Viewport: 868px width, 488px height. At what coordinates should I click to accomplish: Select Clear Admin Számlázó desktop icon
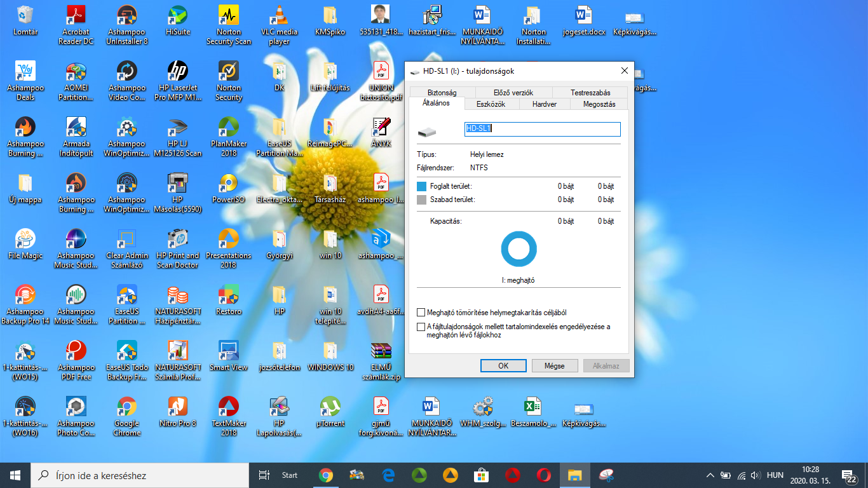[127, 249]
